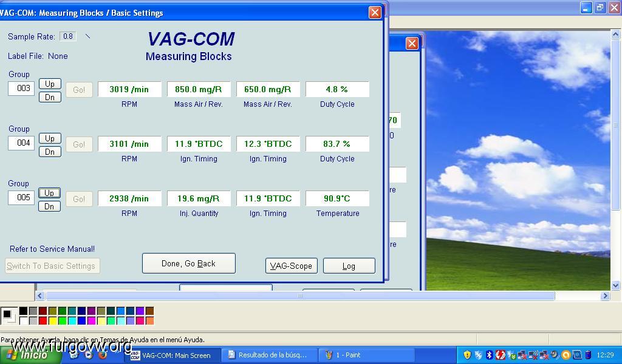Image resolution: width=622 pixels, height=364 pixels.
Task: Launch Windows Media Player from quick launch
Action: (89, 354)
